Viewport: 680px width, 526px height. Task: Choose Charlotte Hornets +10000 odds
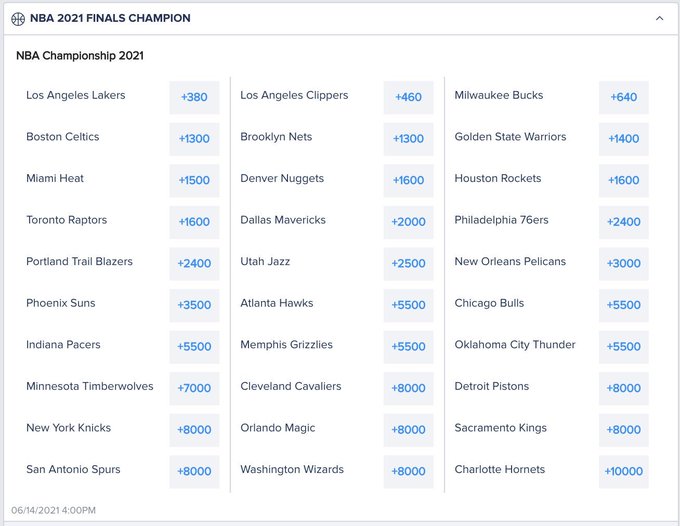[624, 471]
